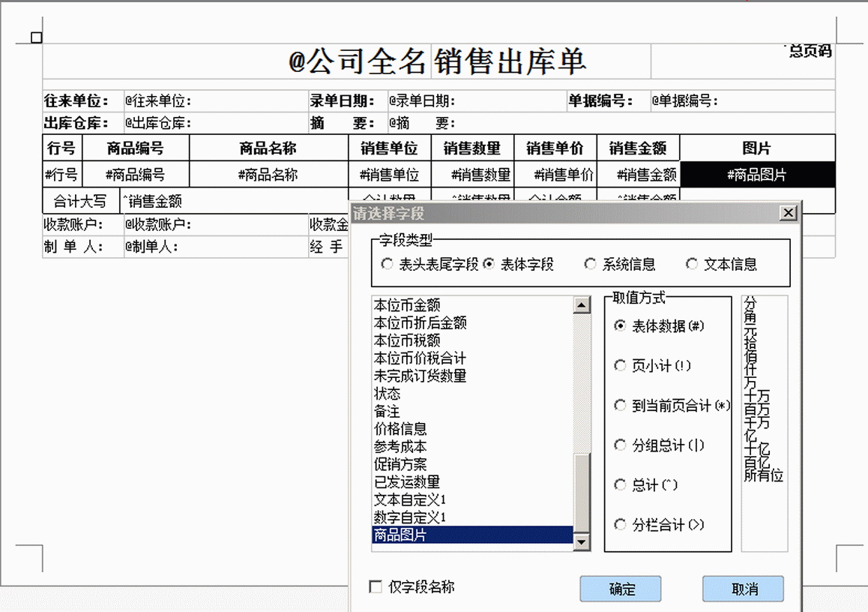Select 本位币金额 in the field list
This screenshot has width=868, height=612.
[x=407, y=305]
